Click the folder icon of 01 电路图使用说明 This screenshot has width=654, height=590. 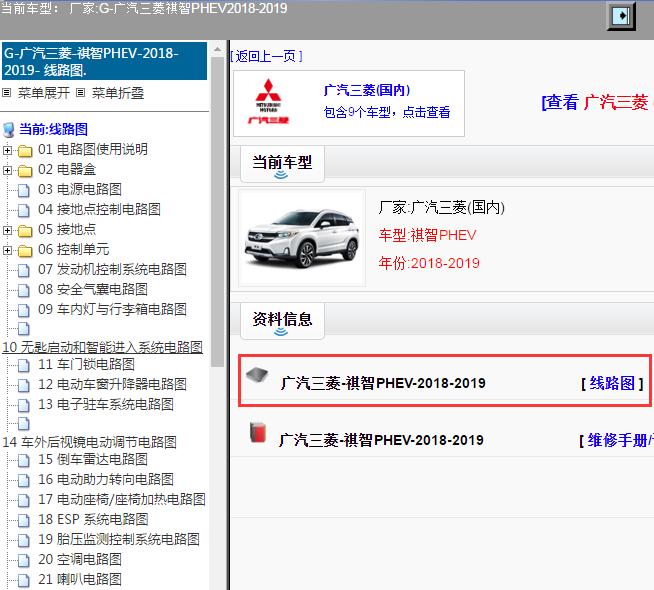point(25,150)
